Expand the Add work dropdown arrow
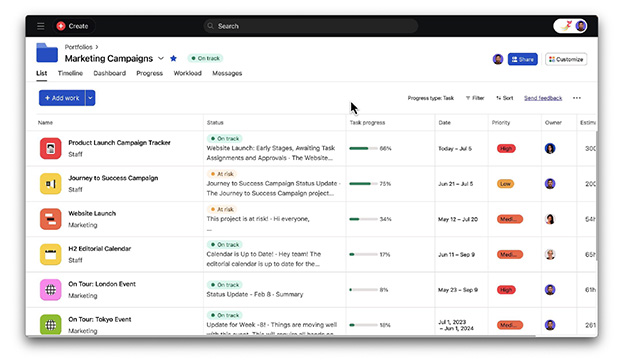The width and height of the screenshot is (623, 363). [90, 98]
